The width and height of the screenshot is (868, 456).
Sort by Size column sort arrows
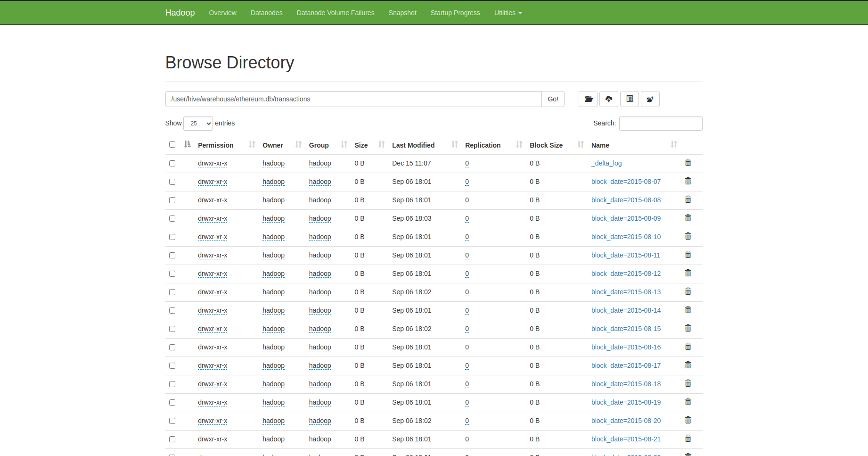[x=382, y=144]
